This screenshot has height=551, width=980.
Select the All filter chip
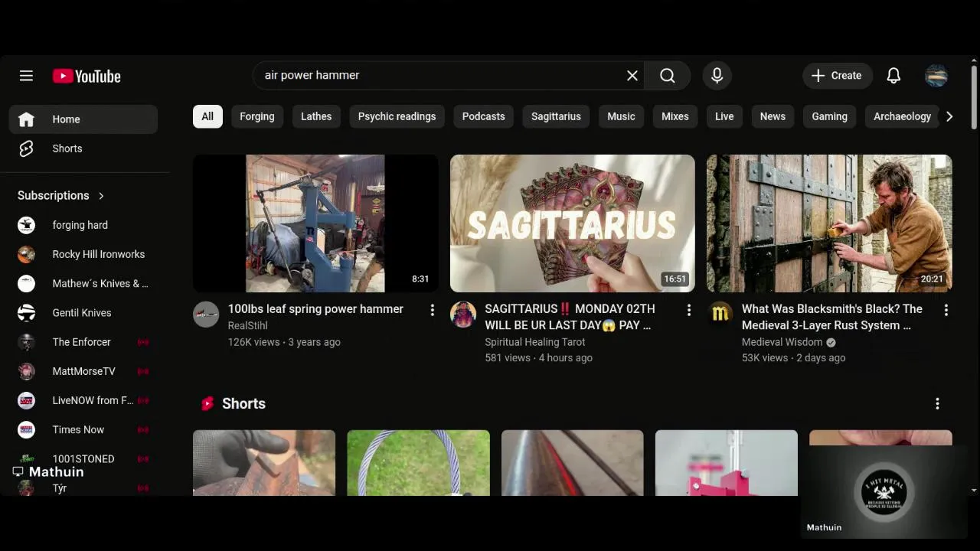click(x=207, y=116)
